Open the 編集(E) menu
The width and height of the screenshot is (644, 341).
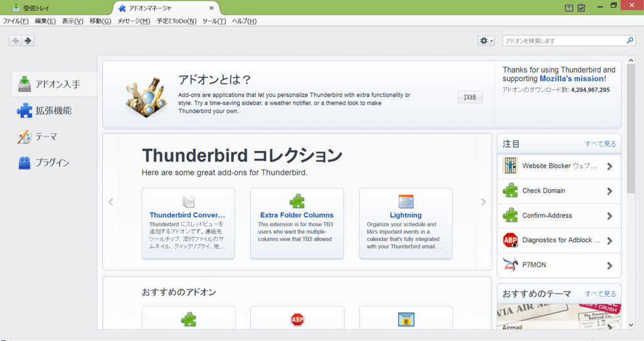coord(45,21)
